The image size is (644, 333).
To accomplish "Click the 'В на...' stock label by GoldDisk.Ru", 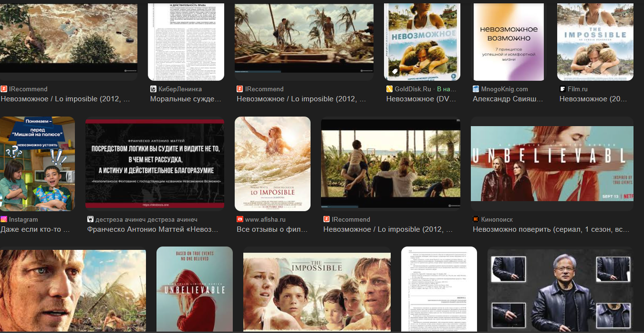I will tap(447, 89).
